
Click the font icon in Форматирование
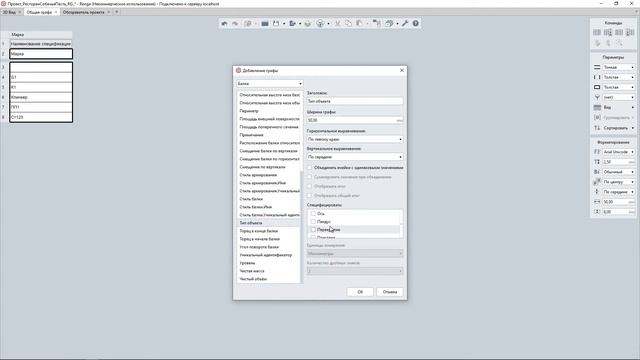[597, 152]
